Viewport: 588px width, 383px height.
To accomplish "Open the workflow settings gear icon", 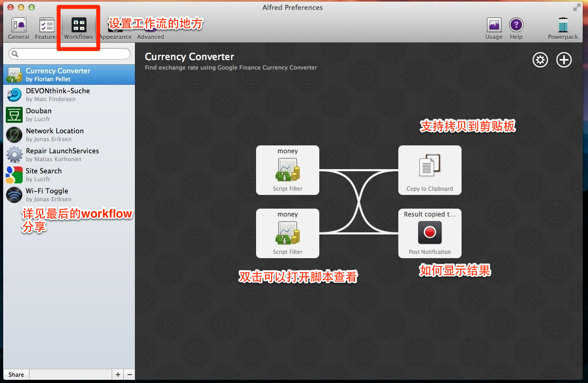I will pos(540,60).
